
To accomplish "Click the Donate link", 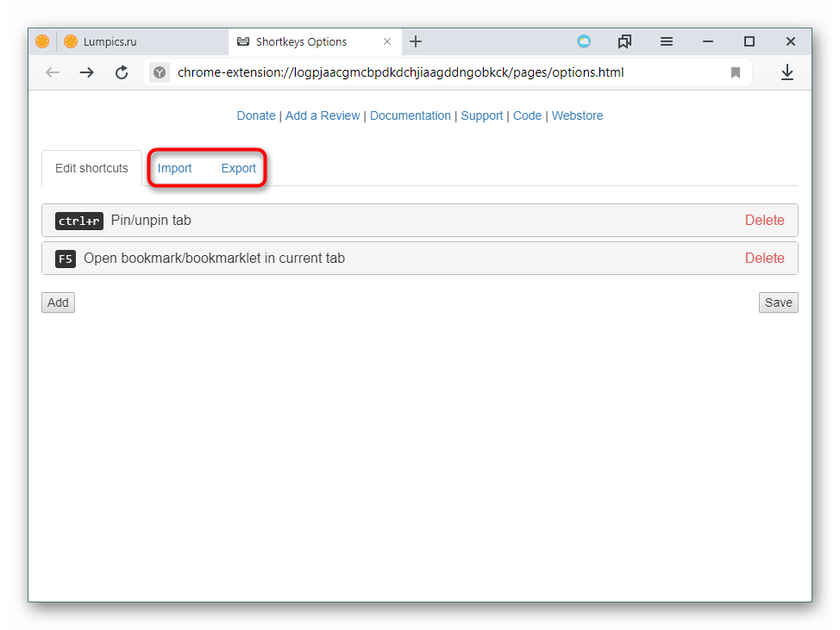I will [256, 115].
